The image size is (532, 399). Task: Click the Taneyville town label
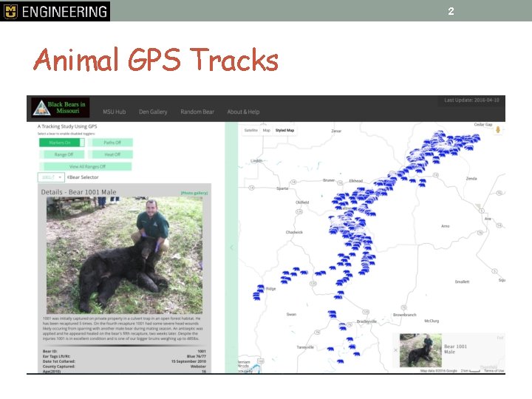(305, 347)
